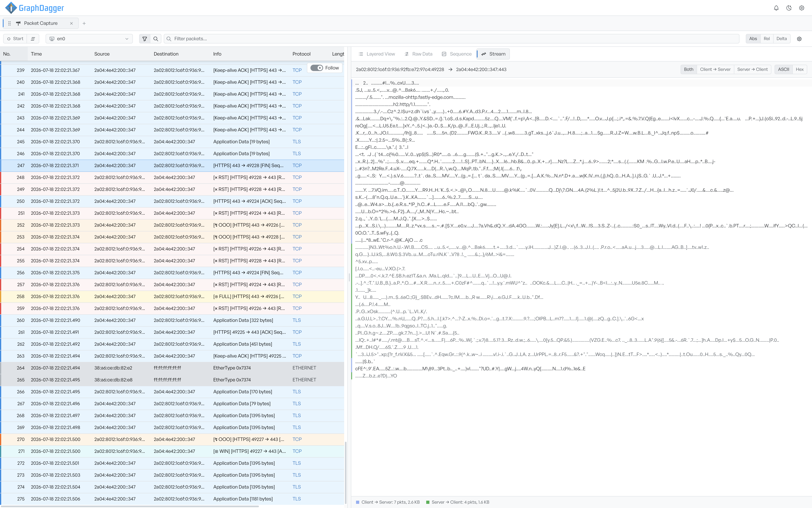Click the search magnifier button
The height and width of the screenshot is (508, 812).
pos(156,39)
